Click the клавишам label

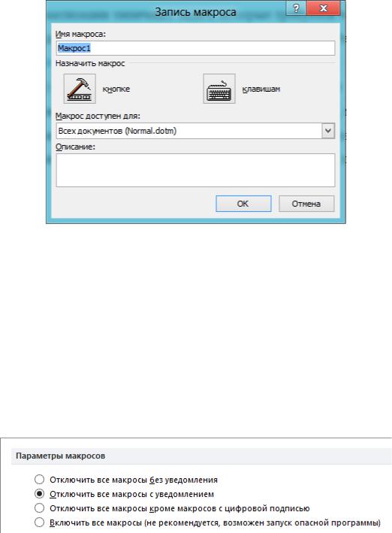(261, 89)
